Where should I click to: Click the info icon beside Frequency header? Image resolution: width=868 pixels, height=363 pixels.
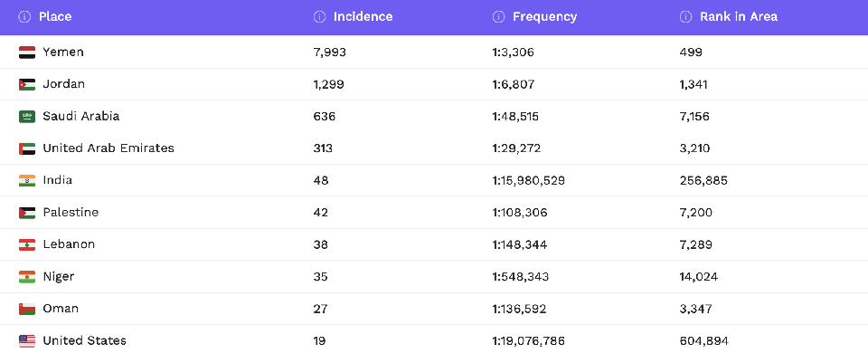498,17
